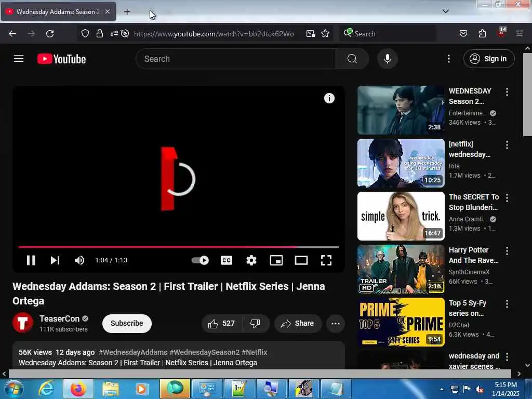
Task: Click the muted volume tray icon
Action: tap(480, 390)
